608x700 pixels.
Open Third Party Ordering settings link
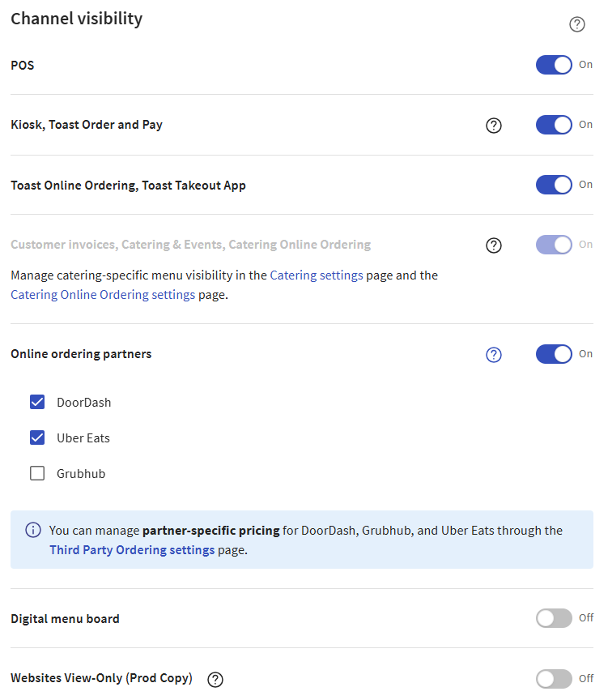132,550
